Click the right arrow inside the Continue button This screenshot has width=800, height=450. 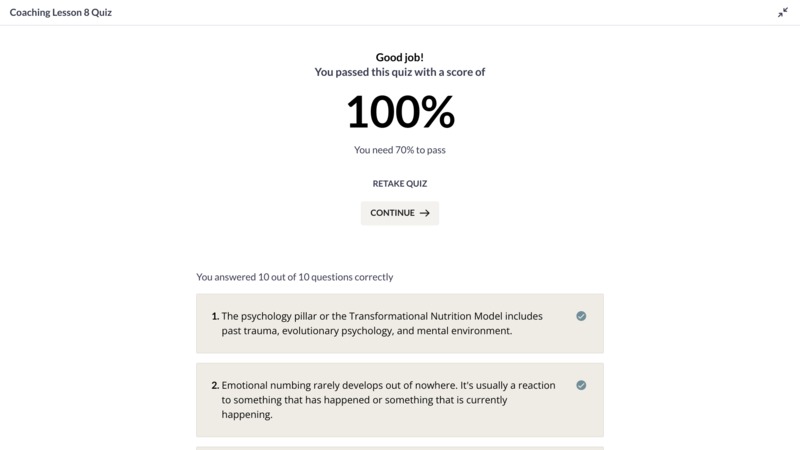[x=424, y=213]
